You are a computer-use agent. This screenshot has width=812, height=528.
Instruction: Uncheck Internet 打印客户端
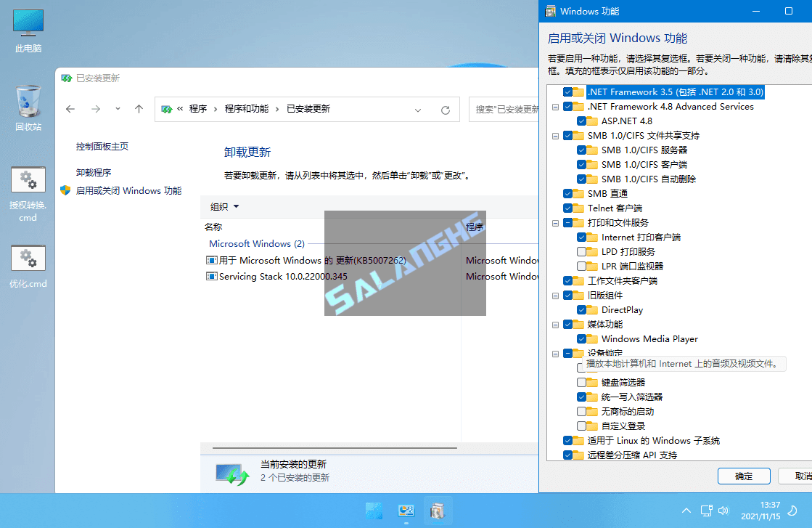[581, 237]
